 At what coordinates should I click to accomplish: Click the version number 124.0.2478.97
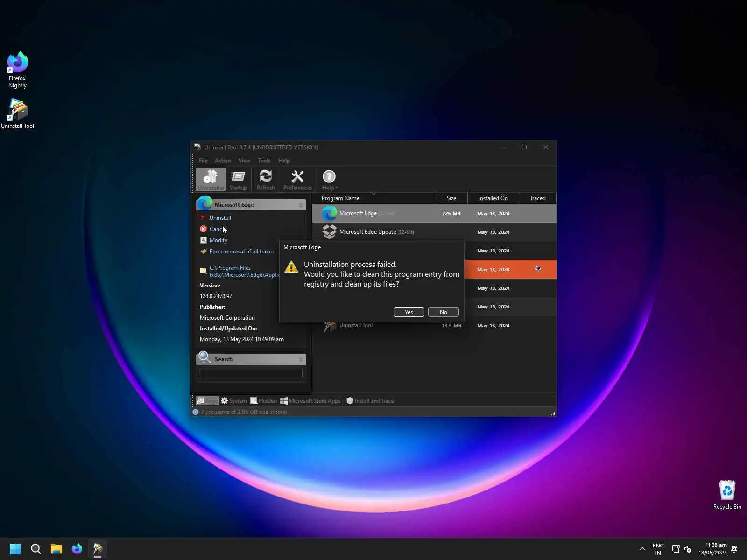tap(216, 296)
